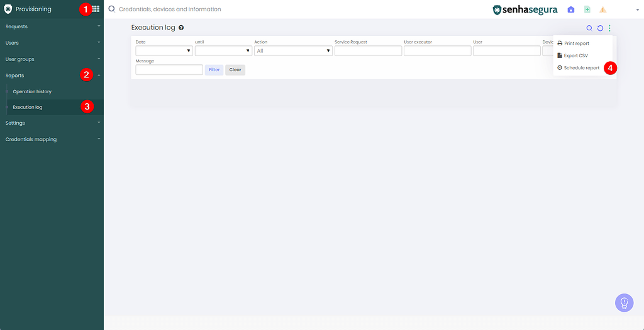Expand the Users sidebar section
644x330 pixels.
[52, 43]
